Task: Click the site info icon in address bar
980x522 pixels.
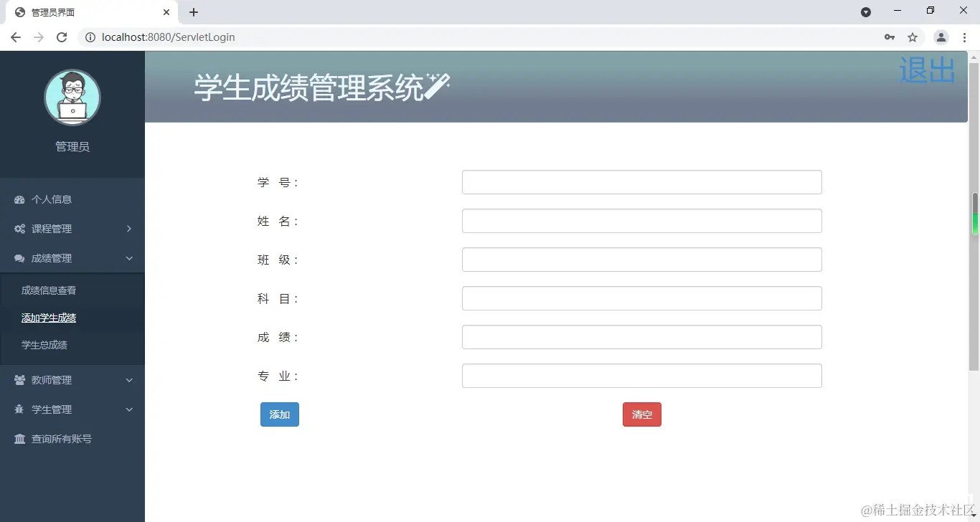Action: click(x=90, y=37)
